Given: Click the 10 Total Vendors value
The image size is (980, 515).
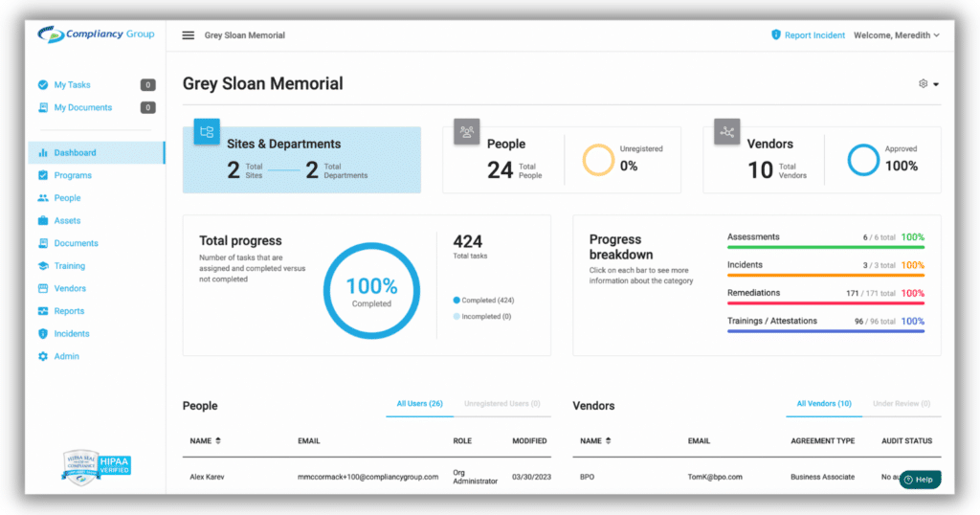Looking at the screenshot, I should pos(760,170).
